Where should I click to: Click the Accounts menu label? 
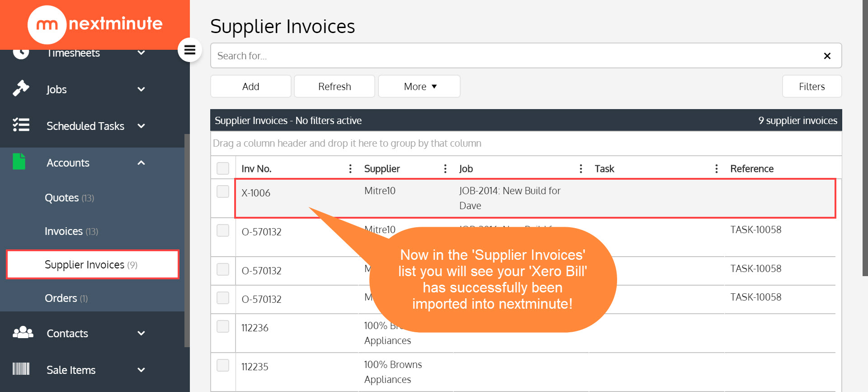click(x=68, y=163)
